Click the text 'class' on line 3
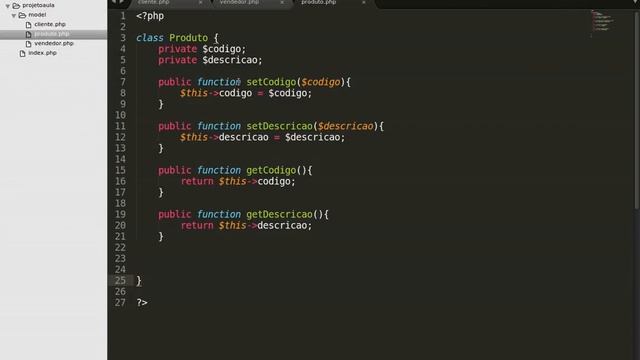The width and height of the screenshot is (640, 360). pyautogui.click(x=150, y=38)
